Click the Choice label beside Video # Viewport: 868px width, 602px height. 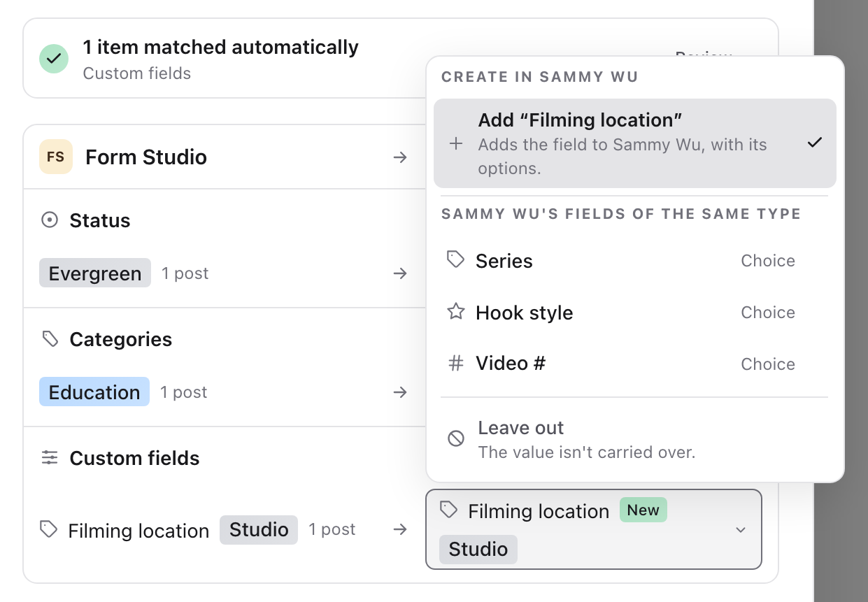tap(768, 364)
